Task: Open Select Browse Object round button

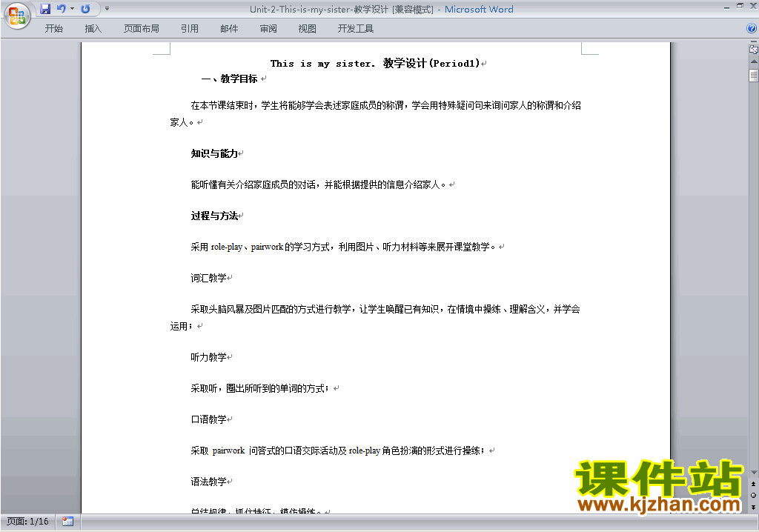Action: pyautogui.click(x=753, y=495)
